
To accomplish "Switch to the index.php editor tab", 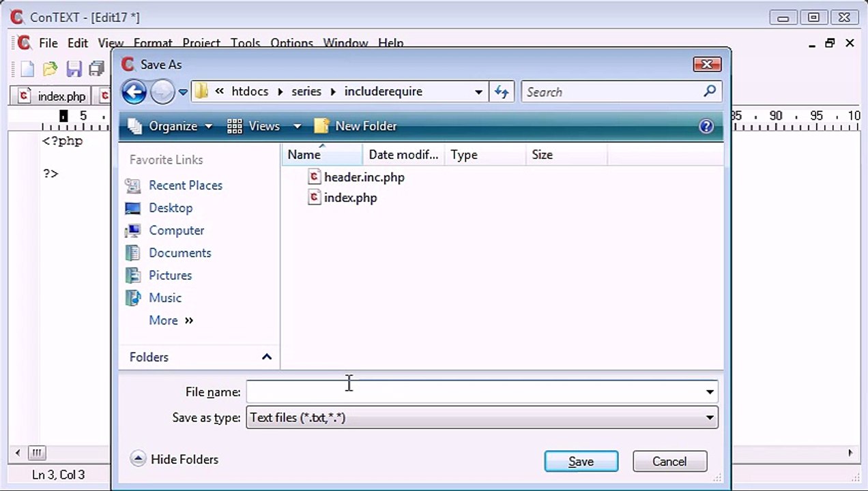I will (x=53, y=96).
